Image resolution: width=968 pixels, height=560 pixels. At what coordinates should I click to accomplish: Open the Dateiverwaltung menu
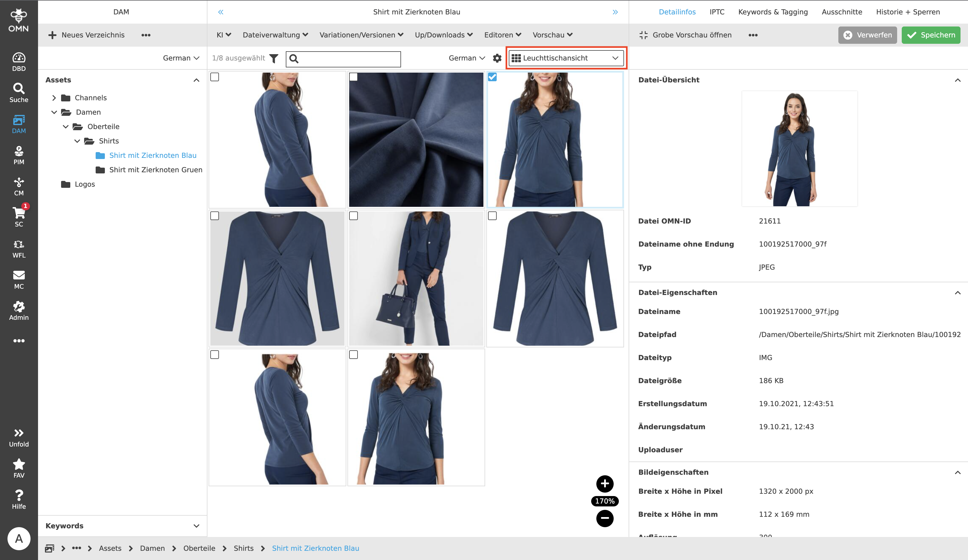[x=275, y=35]
